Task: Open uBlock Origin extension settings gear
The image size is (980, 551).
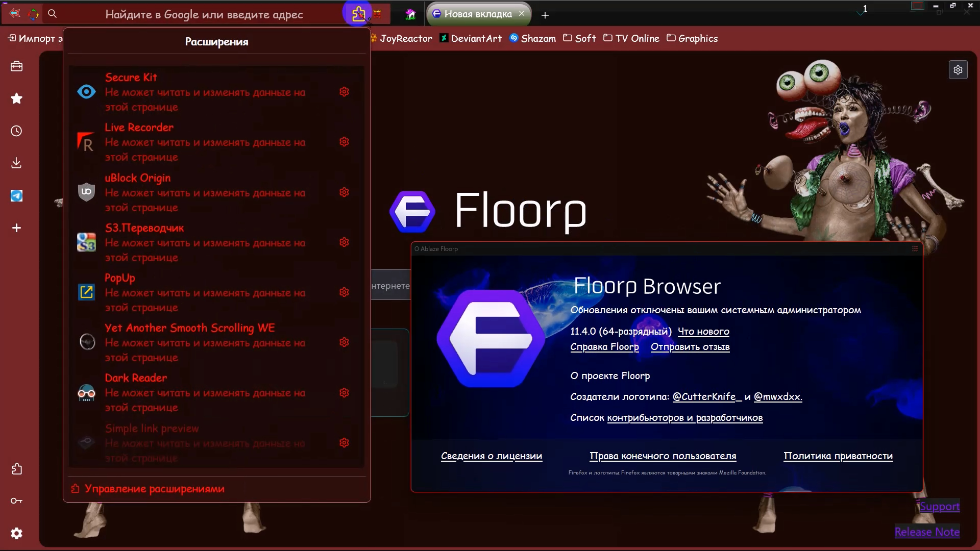Action: tap(344, 192)
